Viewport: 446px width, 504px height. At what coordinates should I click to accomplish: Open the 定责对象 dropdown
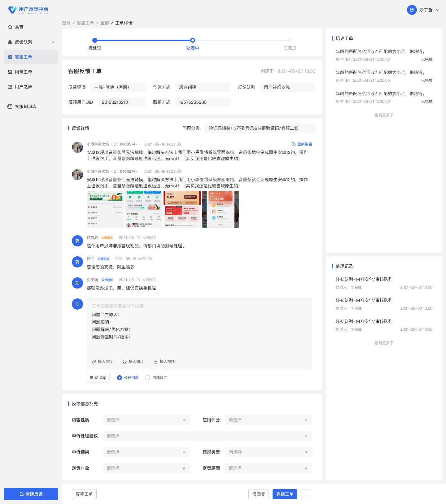point(146,468)
